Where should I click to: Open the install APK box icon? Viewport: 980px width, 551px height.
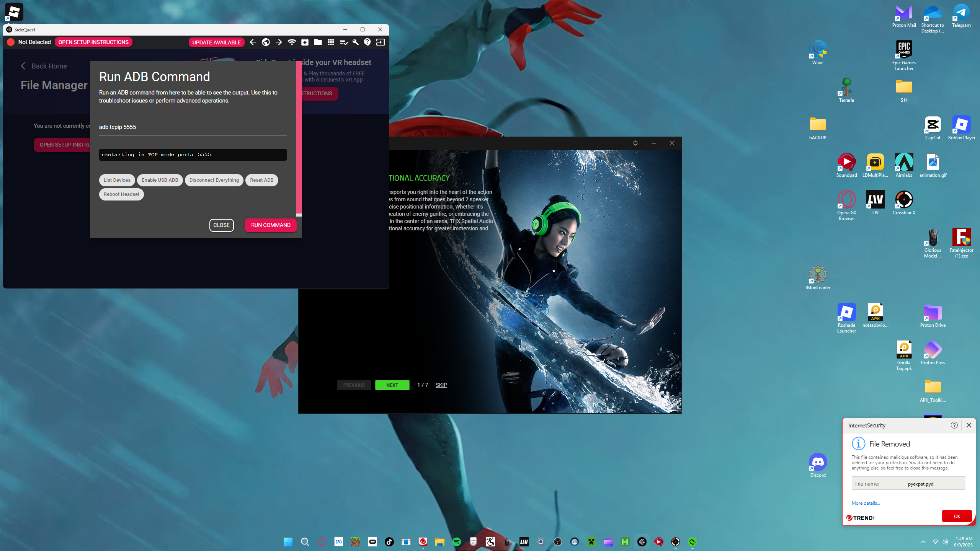(305, 42)
